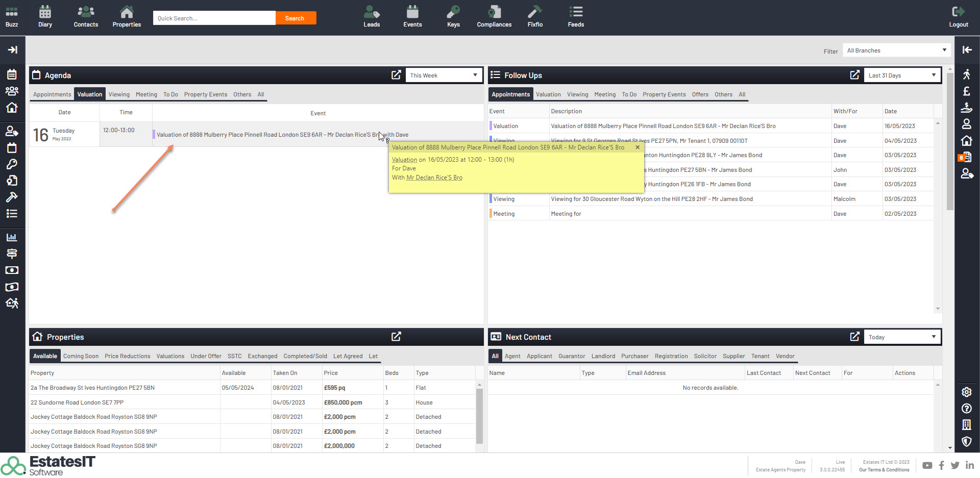The image size is (980, 478).
Task: Collapse the left sidebar arrow
Action: [x=12, y=49]
